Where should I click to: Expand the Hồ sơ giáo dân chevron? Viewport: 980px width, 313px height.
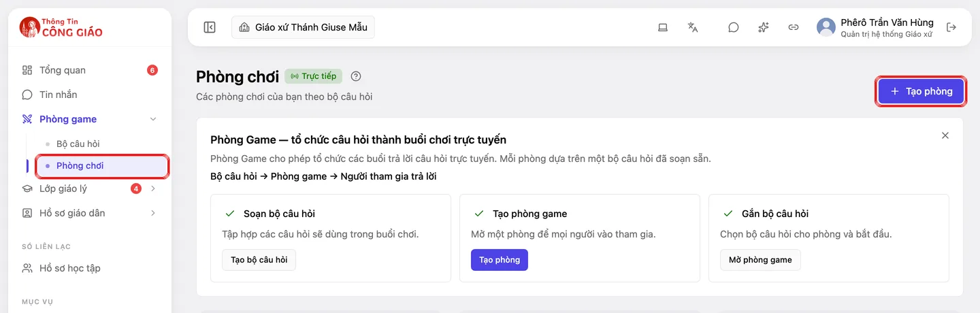pos(152,213)
